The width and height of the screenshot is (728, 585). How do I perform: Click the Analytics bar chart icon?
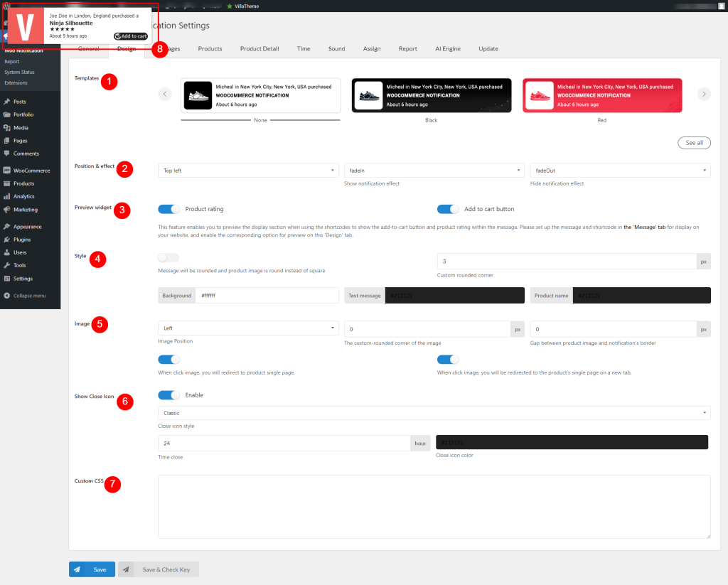pyautogui.click(x=7, y=196)
